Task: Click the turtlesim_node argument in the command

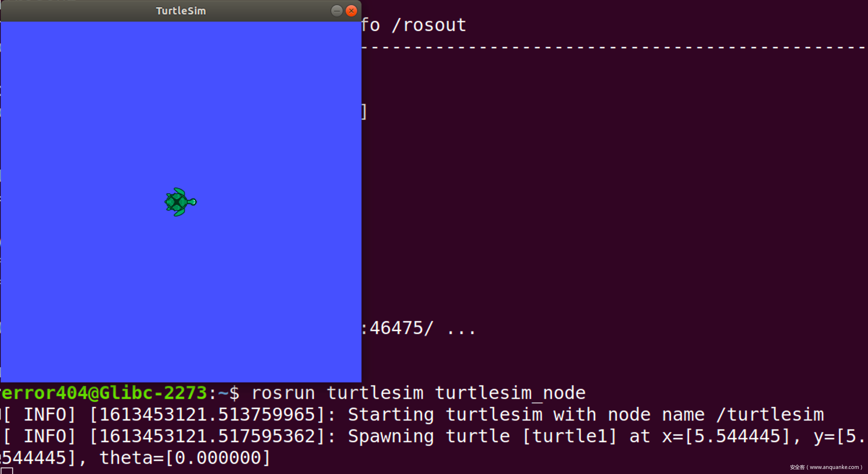Action: point(510,393)
